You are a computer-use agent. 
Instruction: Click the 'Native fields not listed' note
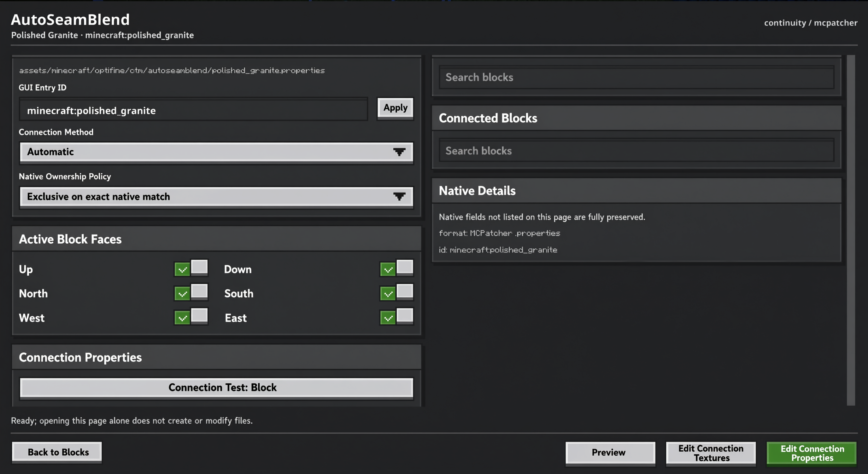(542, 217)
